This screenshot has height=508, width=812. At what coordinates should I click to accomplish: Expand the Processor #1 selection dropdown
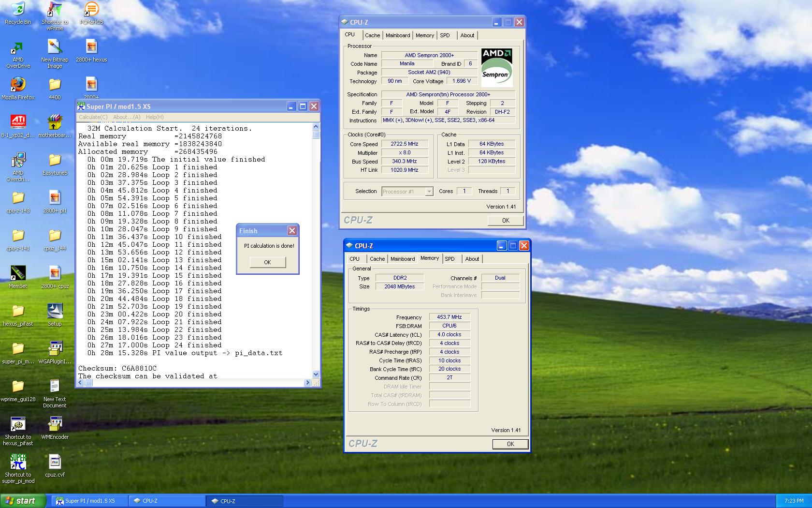(429, 192)
